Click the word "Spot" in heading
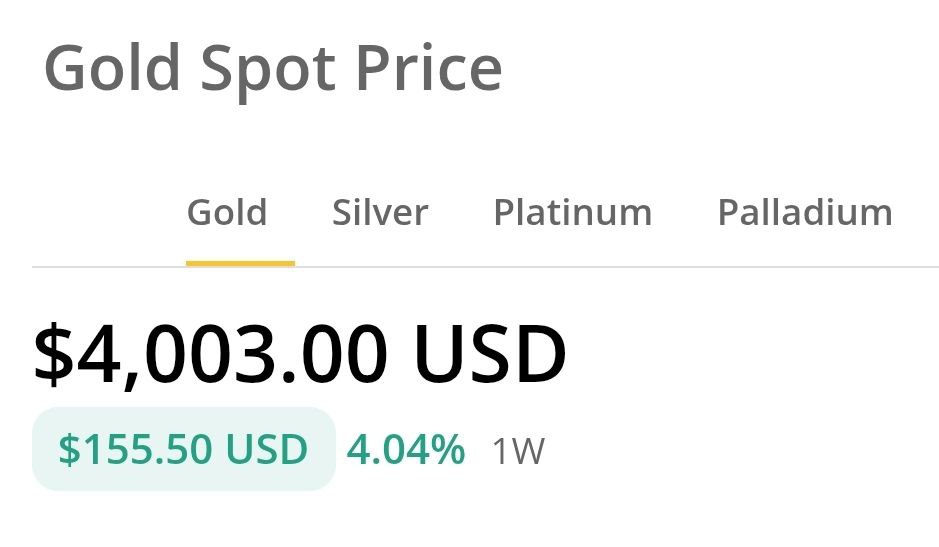 (269, 70)
